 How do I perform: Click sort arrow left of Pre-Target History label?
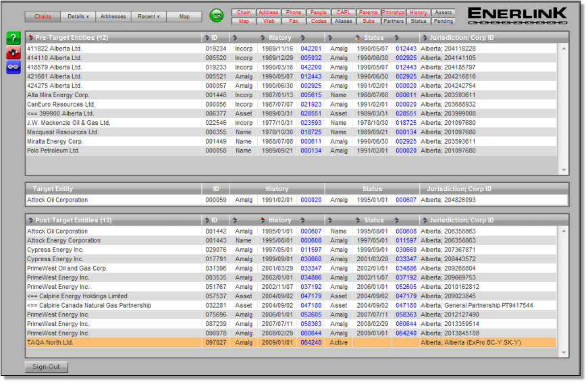[263, 38]
